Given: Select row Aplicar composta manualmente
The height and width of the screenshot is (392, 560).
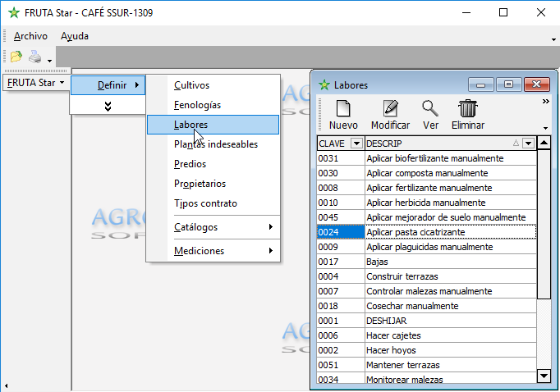Looking at the screenshot, I should click(426, 173).
